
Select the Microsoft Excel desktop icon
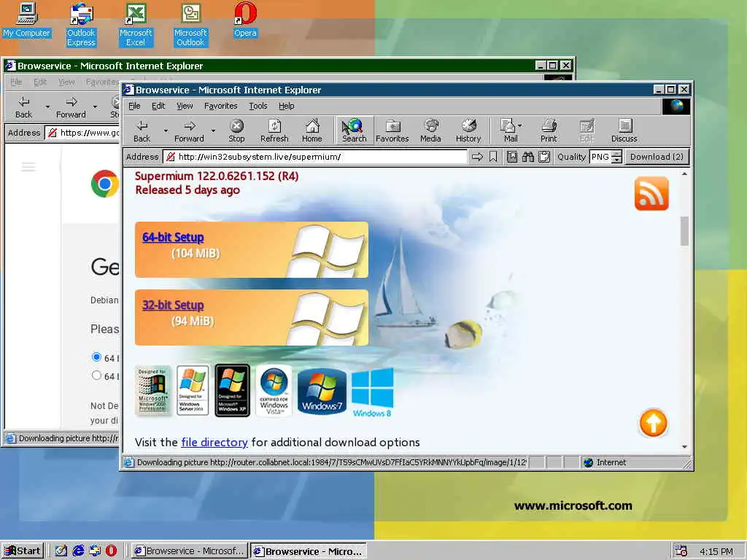click(x=136, y=25)
